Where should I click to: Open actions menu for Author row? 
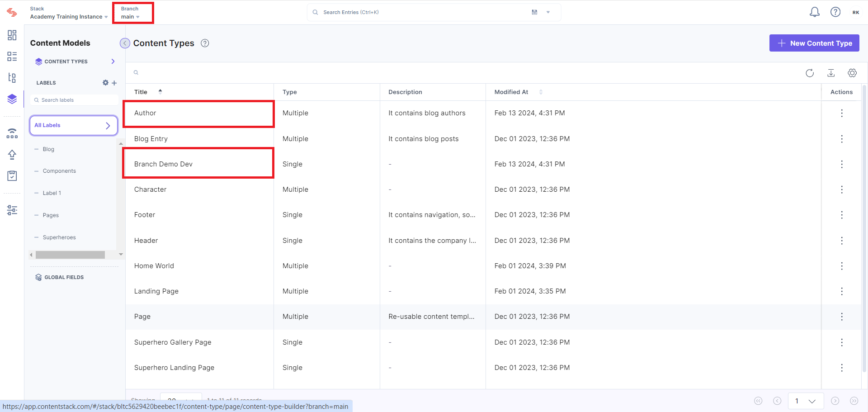[x=842, y=113]
